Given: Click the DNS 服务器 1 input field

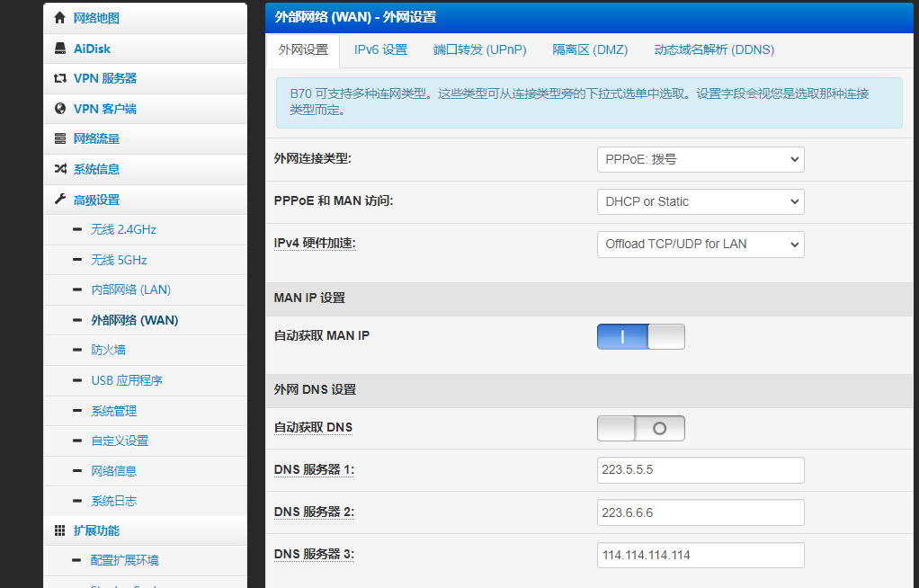Looking at the screenshot, I should 700,470.
